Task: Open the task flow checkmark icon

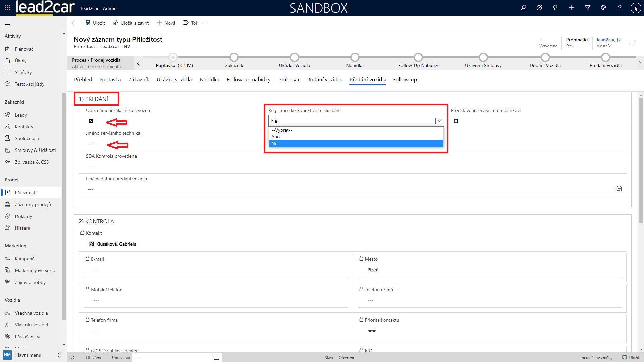Action: coord(539,8)
